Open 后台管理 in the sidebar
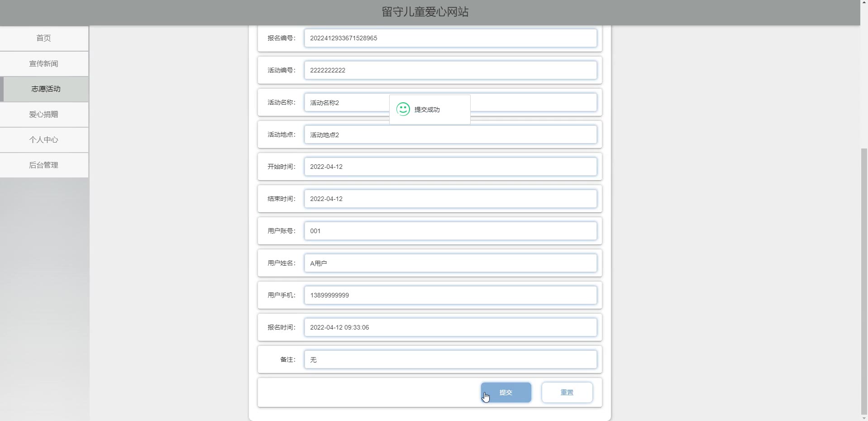The height and width of the screenshot is (421, 868). click(x=44, y=165)
